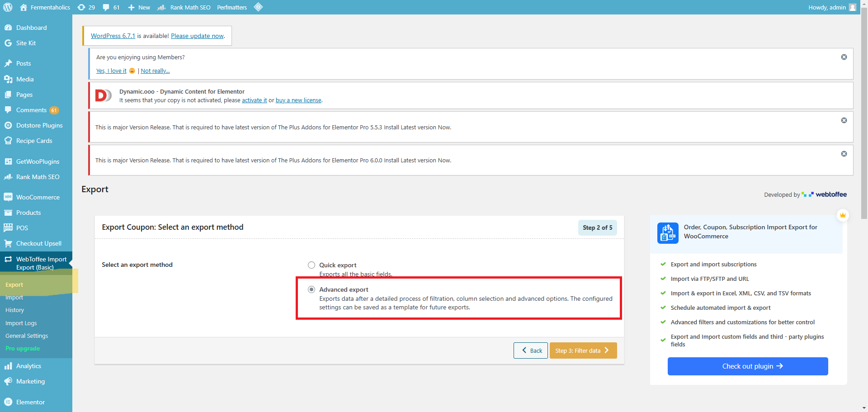Click the New content plus icon
868x412 pixels.
point(131,7)
